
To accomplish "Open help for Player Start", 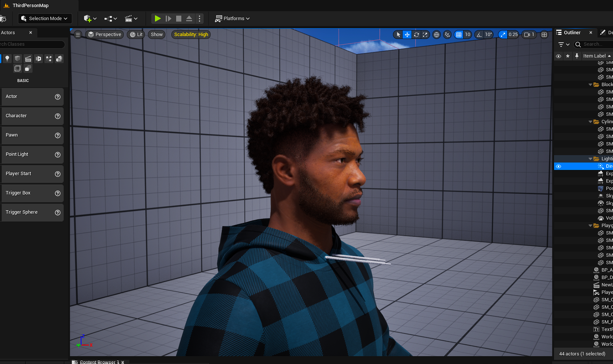I will [x=58, y=174].
